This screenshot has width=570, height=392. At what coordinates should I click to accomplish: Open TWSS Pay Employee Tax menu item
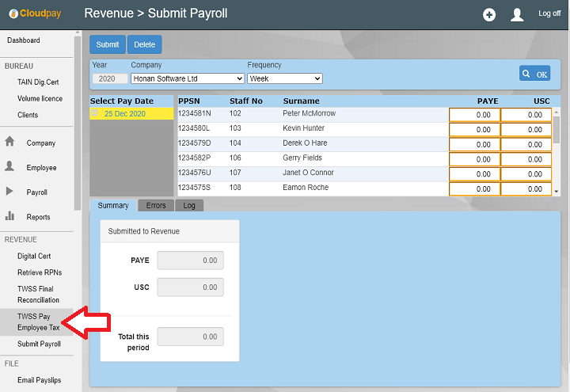click(x=38, y=321)
